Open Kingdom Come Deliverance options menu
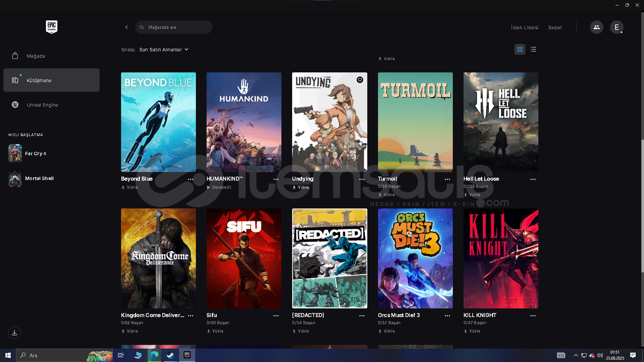The width and height of the screenshot is (644, 362). [191, 316]
